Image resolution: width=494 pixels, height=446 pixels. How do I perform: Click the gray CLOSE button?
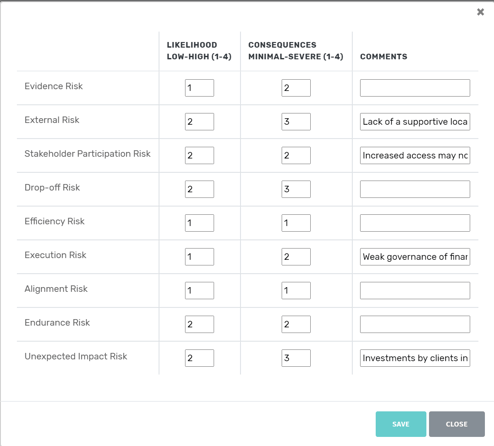(x=457, y=424)
